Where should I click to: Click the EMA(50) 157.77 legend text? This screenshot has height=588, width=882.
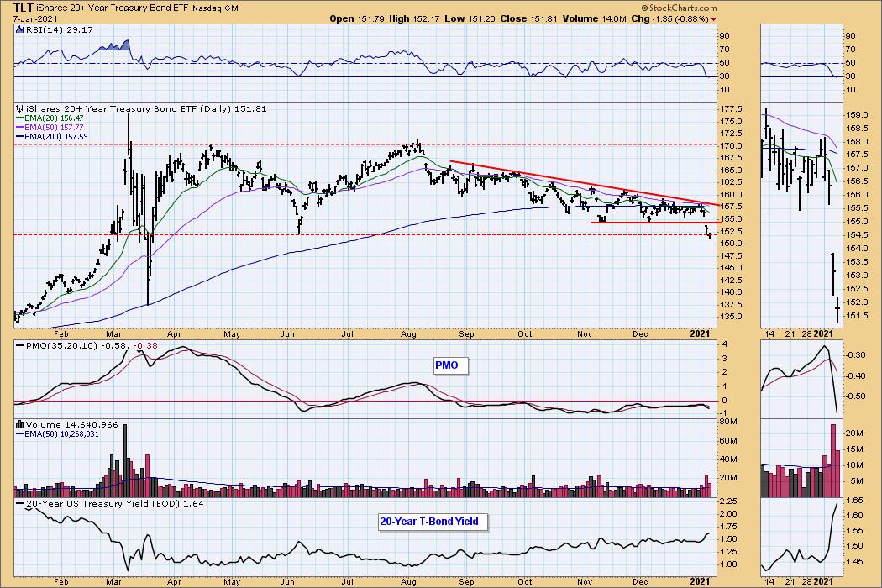pos(54,128)
